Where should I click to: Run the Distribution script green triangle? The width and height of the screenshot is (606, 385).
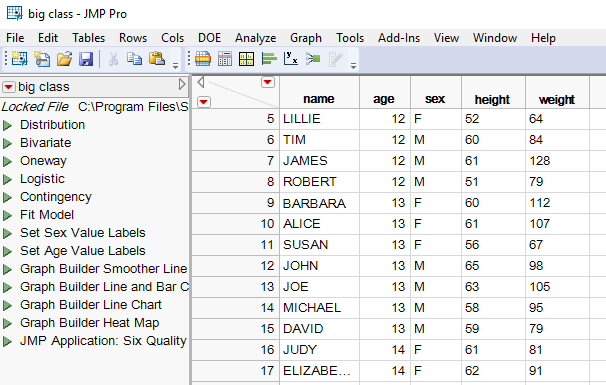pyautogui.click(x=7, y=125)
